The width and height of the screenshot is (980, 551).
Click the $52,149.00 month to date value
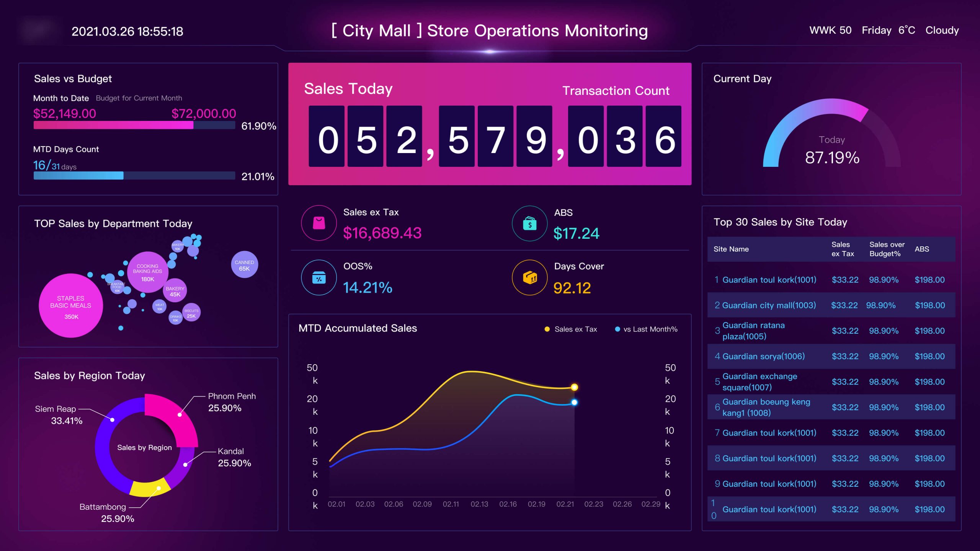click(x=65, y=114)
